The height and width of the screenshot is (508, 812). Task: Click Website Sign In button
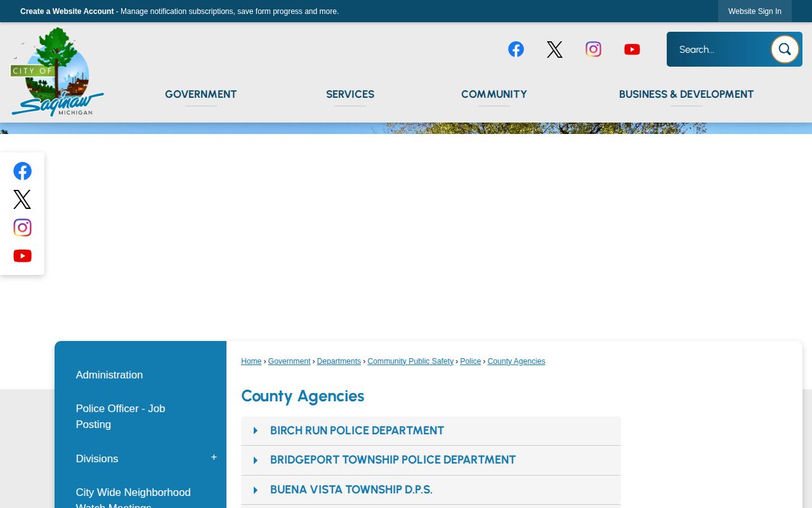(755, 11)
